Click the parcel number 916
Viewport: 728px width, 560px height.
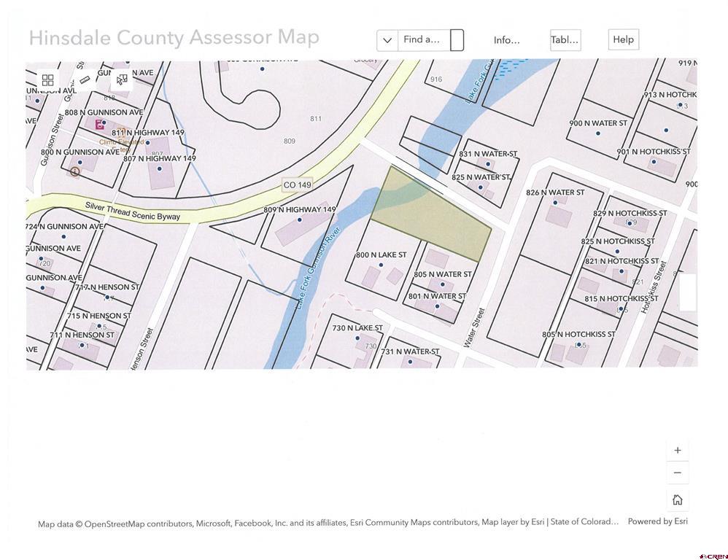[436, 79]
